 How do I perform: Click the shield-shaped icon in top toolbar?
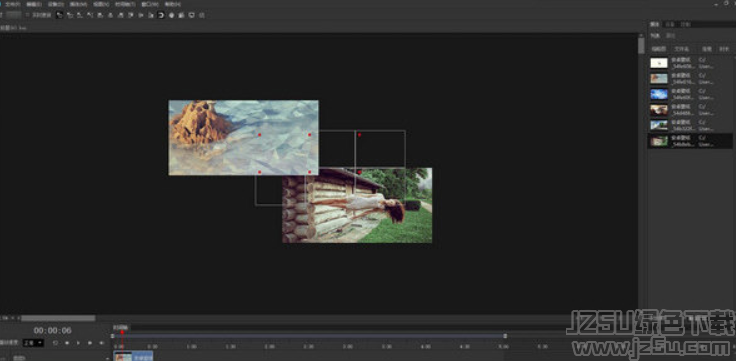[192, 15]
